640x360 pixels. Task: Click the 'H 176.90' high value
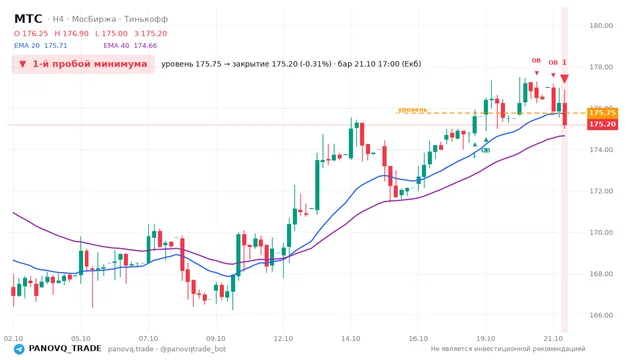[x=71, y=33]
